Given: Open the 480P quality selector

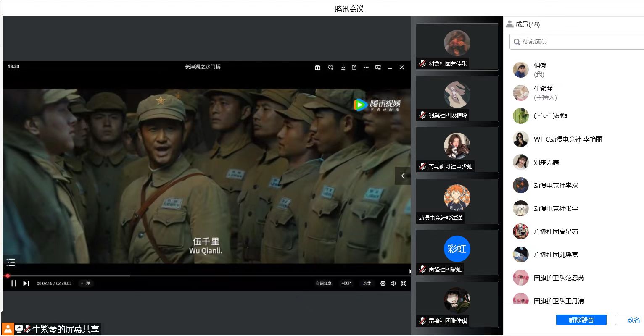Looking at the screenshot, I should pos(346,283).
